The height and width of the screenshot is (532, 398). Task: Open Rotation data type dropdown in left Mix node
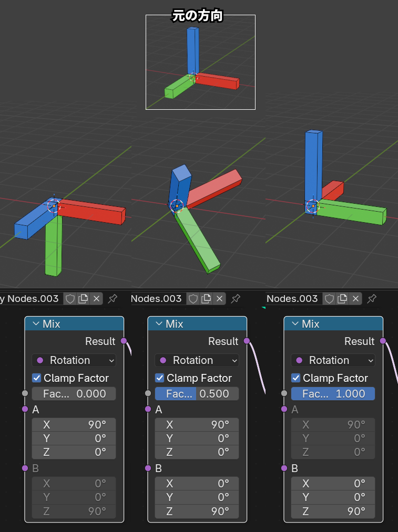coord(74,360)
